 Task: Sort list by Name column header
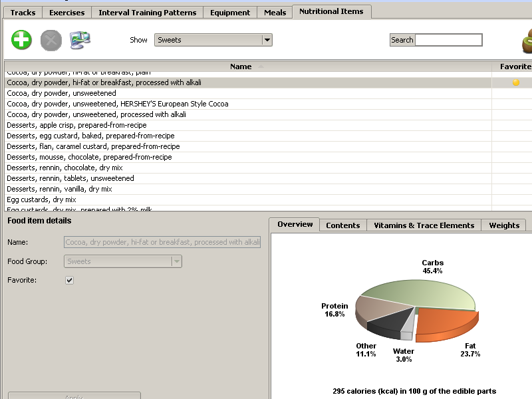[241, 66]
